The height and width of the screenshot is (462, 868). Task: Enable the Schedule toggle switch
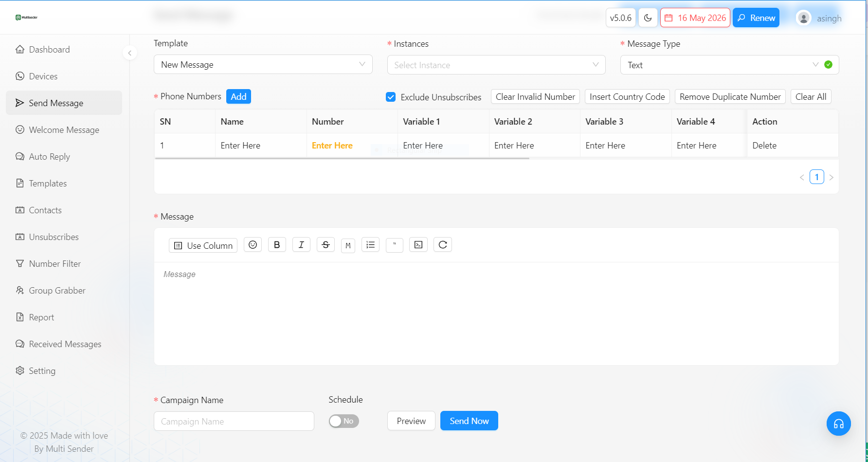(x=344, y=421)
